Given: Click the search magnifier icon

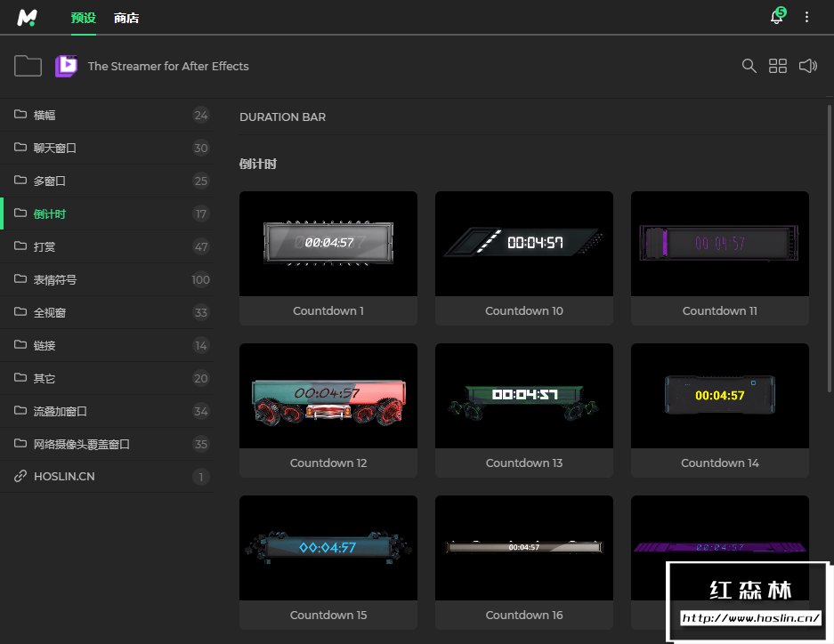Looking at the screenshot, I should click(x=749, y=66).
